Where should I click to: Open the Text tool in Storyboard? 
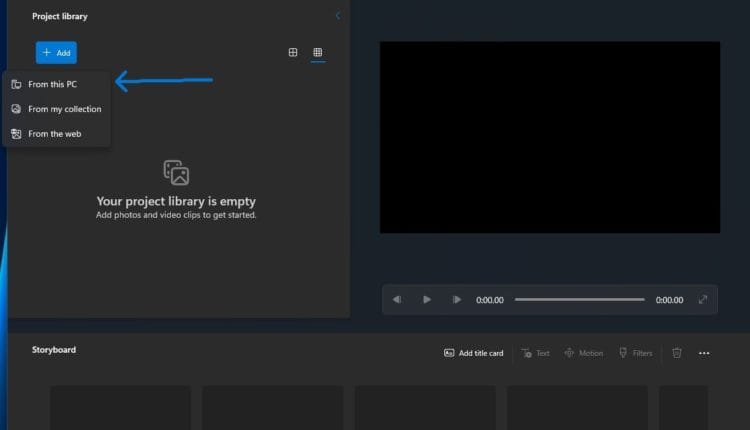(x=535, y=353)
